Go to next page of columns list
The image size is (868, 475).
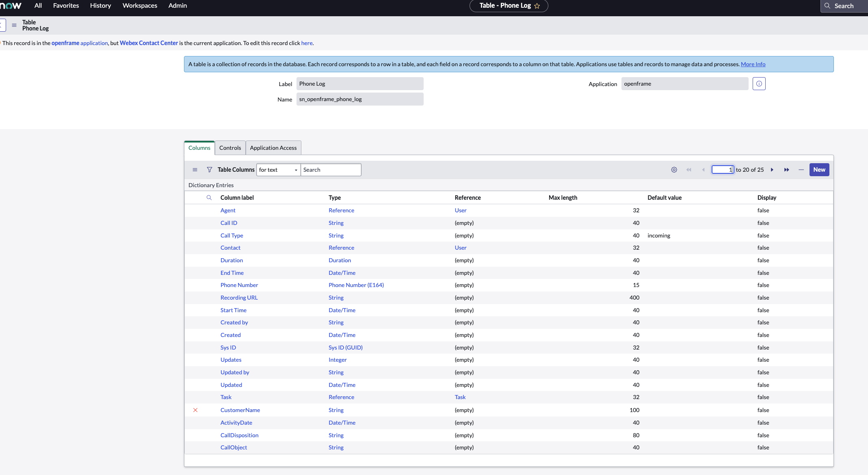click(x=772, y=170)
